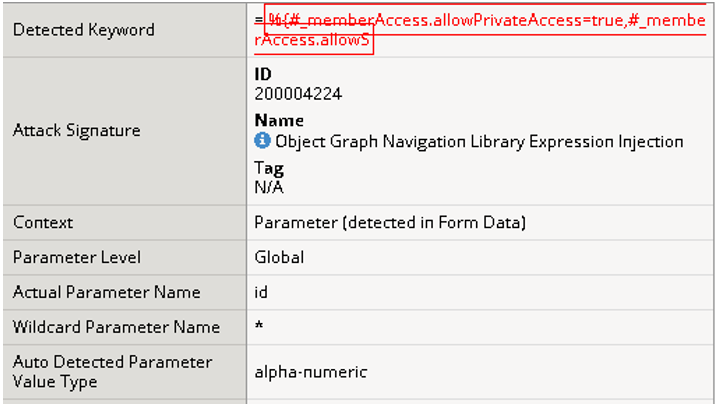Click the bold ID heading
Viewport: 716px width, 406px height.
[263, 74]
